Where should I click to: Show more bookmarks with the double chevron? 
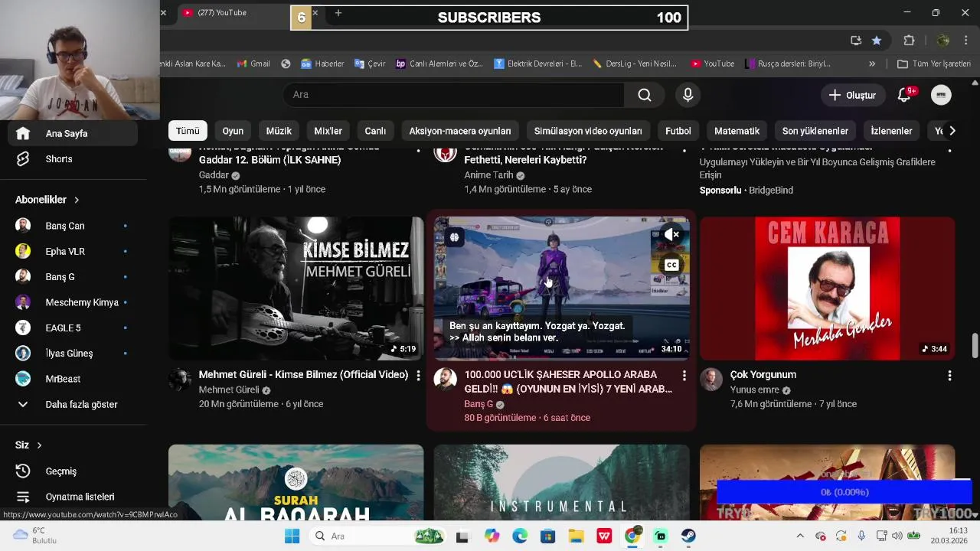pos(872,64)
